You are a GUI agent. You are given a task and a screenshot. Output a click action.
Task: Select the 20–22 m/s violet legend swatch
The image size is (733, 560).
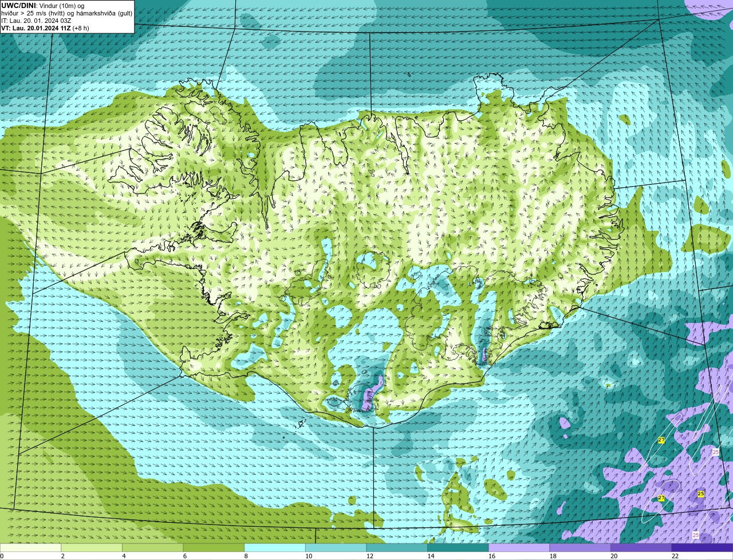[641, 547]
